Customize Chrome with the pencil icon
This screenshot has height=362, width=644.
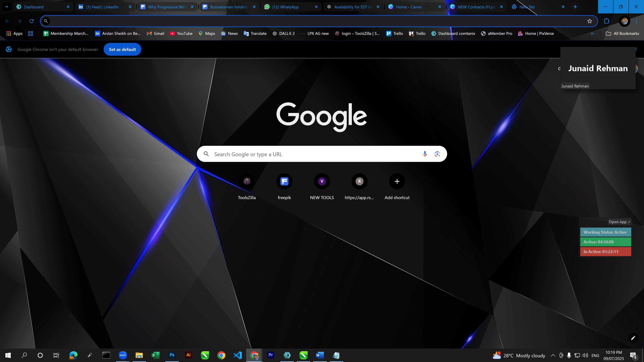point(633,338)
